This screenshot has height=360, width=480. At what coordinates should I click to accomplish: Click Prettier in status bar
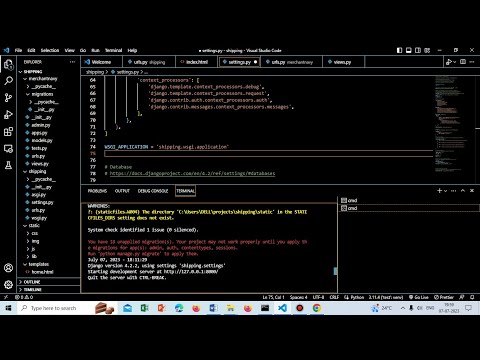click(x=444, y=297)
